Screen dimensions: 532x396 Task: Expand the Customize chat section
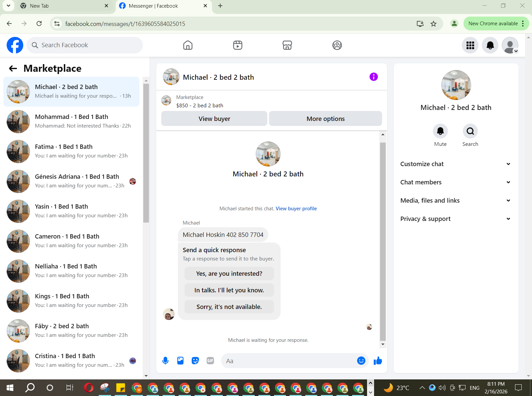[x=456, y=164]
